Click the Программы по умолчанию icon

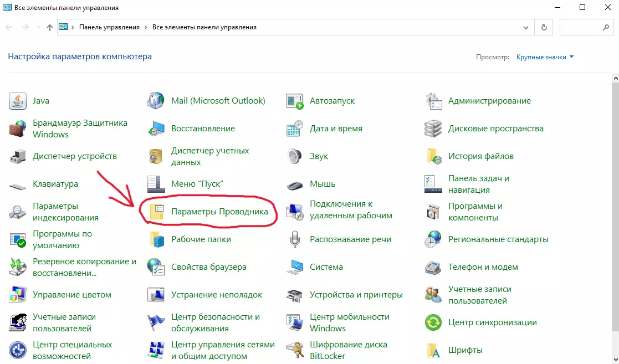coord(17,240)
